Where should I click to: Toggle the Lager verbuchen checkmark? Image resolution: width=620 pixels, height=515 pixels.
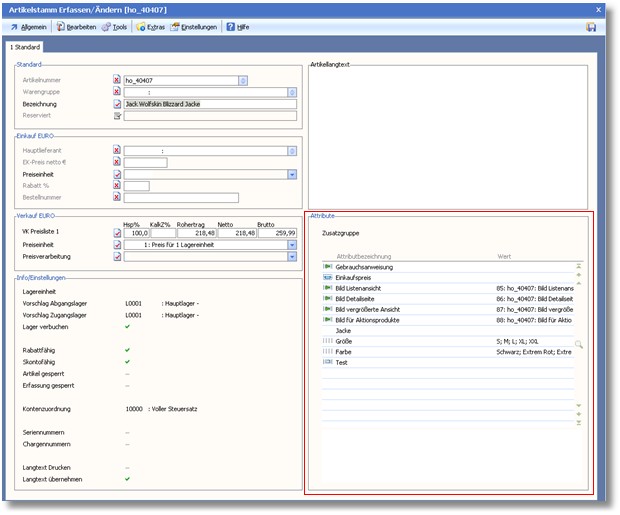tap(127, 327)
